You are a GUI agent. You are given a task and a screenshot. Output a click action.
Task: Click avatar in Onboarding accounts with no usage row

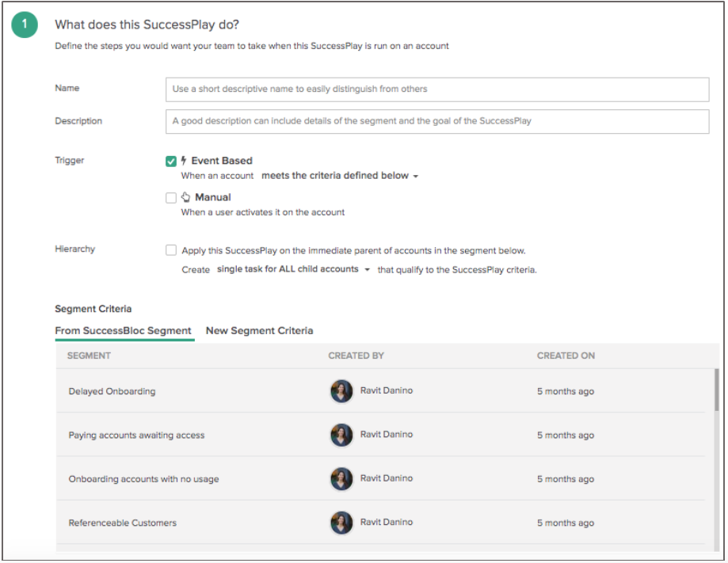click(x=341, y=478)
